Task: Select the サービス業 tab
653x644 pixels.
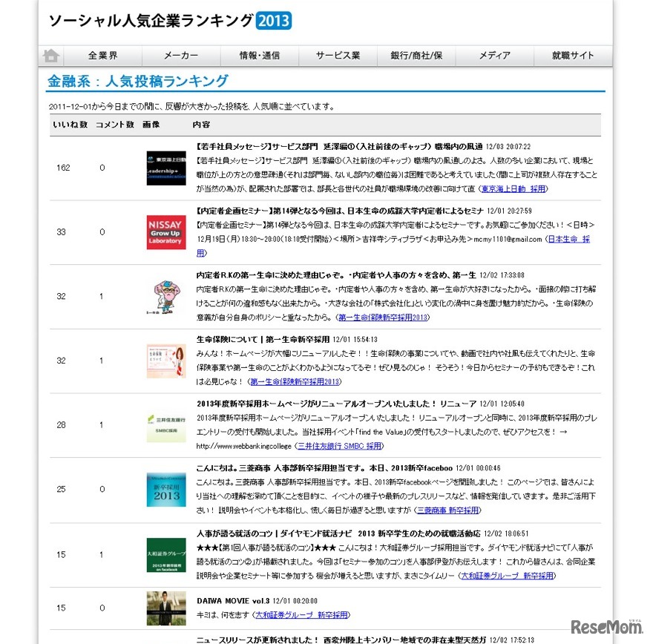Action: point(338,56)
